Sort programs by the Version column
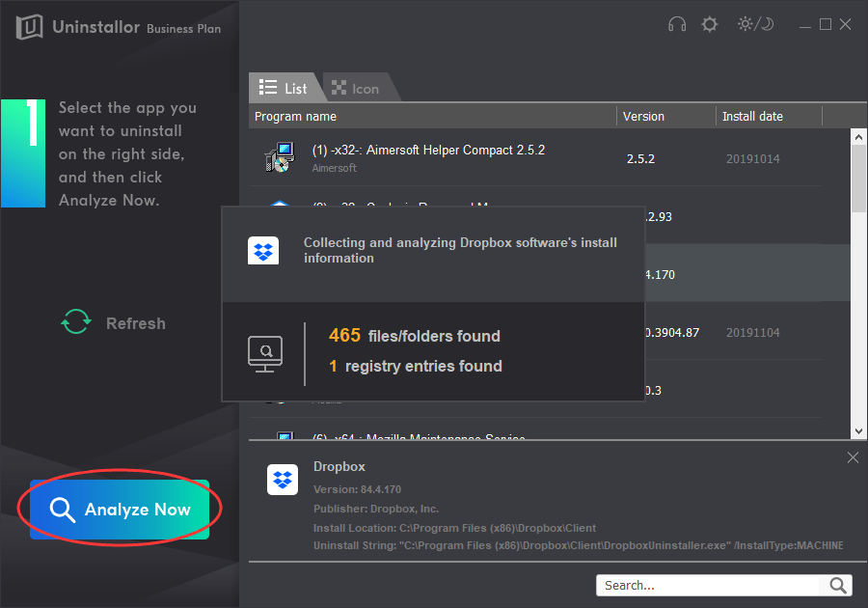868x608 pixels. pos(642,116)
